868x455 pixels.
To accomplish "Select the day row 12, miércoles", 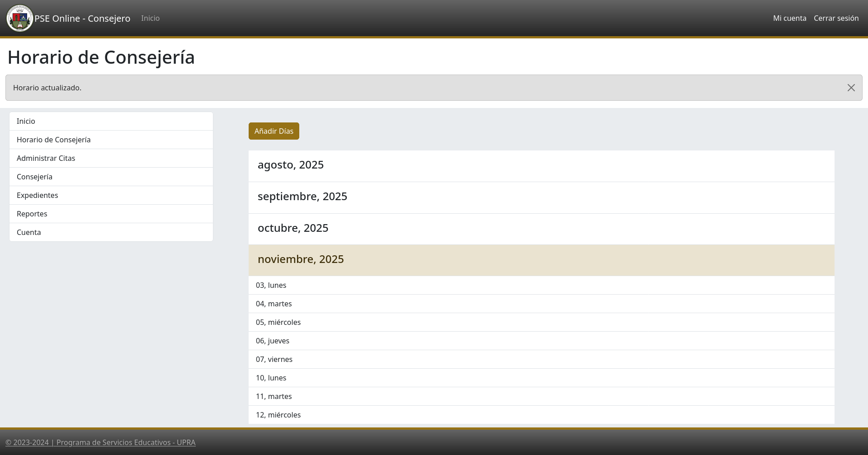I will 541,415.
